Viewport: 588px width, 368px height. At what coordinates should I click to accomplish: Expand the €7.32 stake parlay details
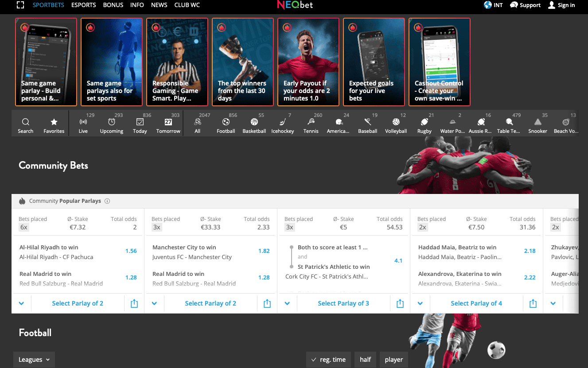[x=21, y=303]
